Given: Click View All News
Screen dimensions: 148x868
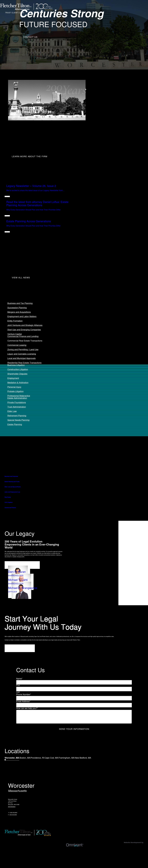Looking at the screenshot, I should pos(21,278).
